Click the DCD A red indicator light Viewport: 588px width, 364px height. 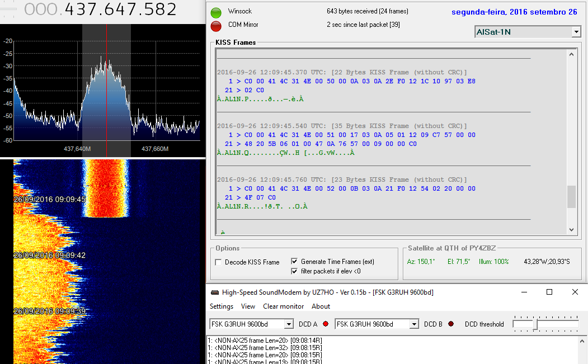[x=326, y=324]
